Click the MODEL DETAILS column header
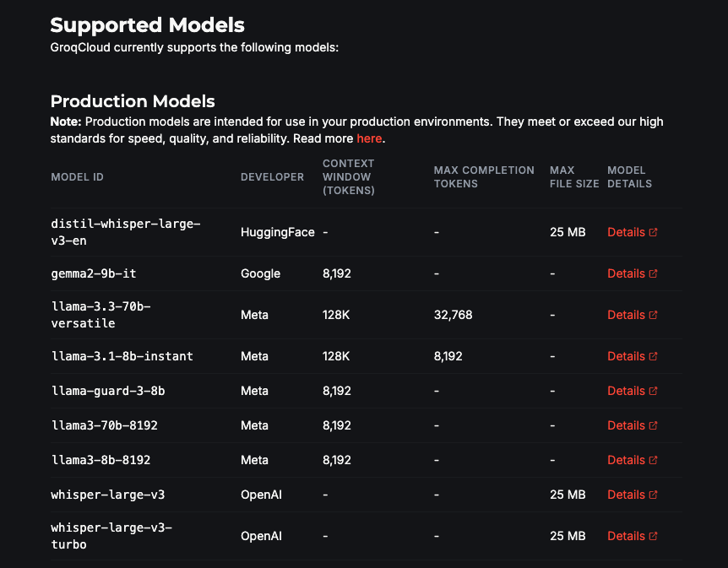 629,176
